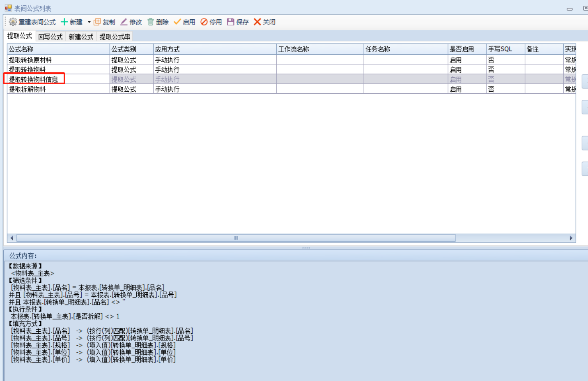Click the 重建表间公式 gear icon

click(13, 22)
